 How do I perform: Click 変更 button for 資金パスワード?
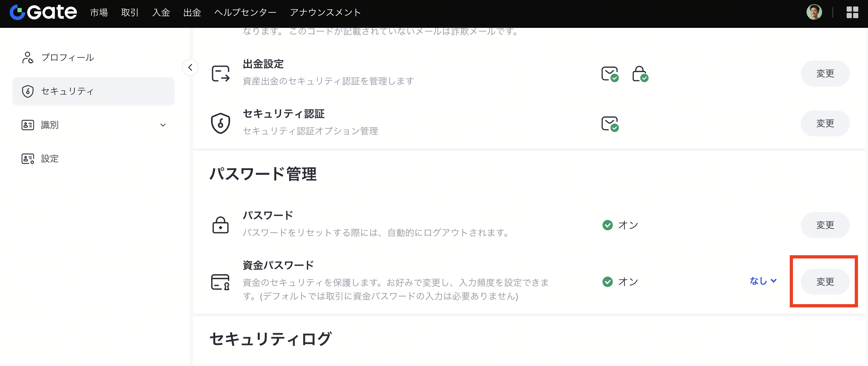click(x=825, y=282)
